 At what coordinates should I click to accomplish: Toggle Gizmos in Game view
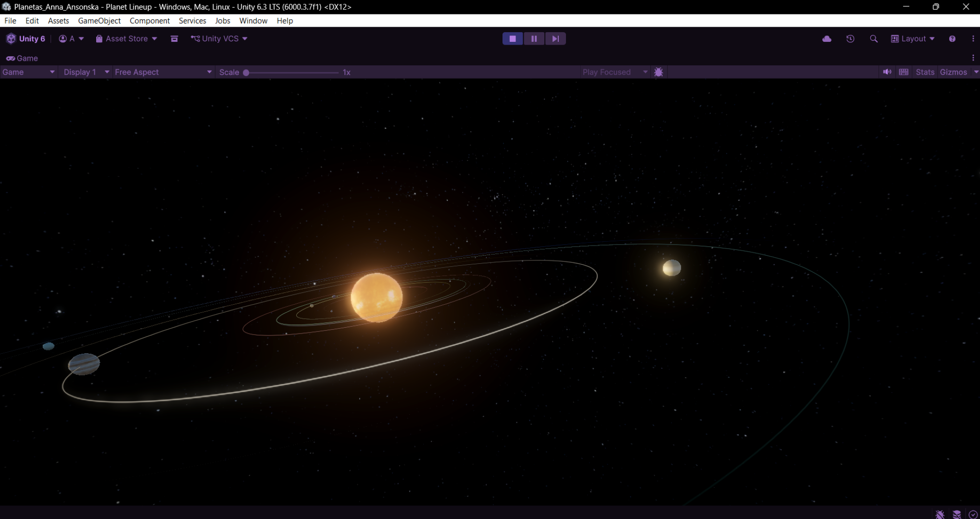953,72
